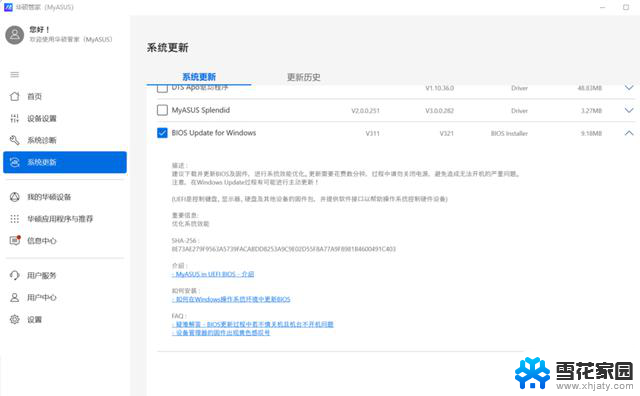The image size is (640, 396).
Task: Click the SHA-256 hash value text
Action: pyautogui.click(x=284, y=249)
